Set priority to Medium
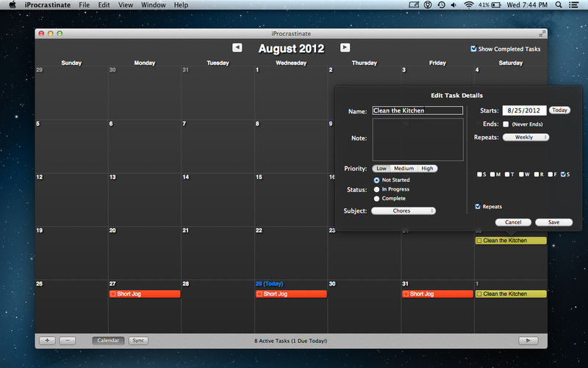 [404, 169]
